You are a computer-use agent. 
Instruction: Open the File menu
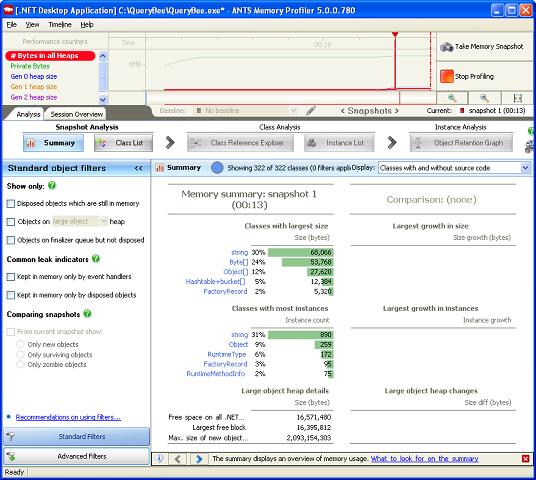click(12, 25)
